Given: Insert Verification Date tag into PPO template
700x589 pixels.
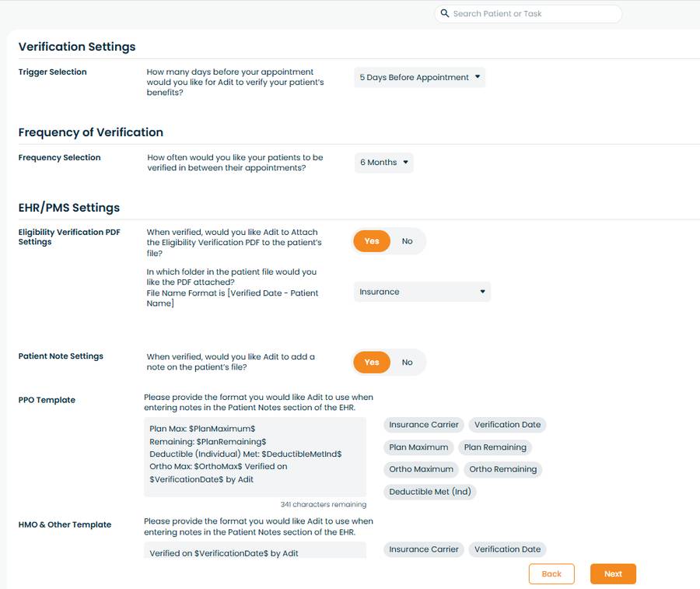Looking at the screenshot, I should [x=507, y=425].
